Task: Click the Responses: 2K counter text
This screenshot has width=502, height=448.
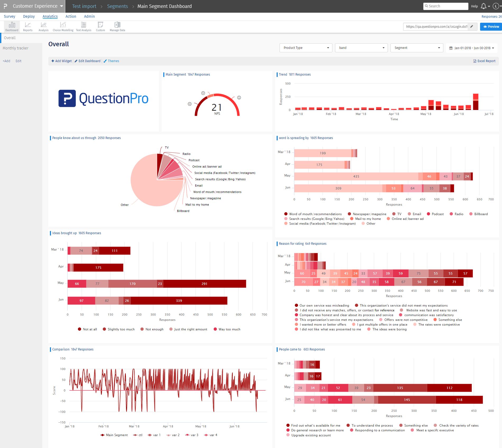Action: coord(491,17)
